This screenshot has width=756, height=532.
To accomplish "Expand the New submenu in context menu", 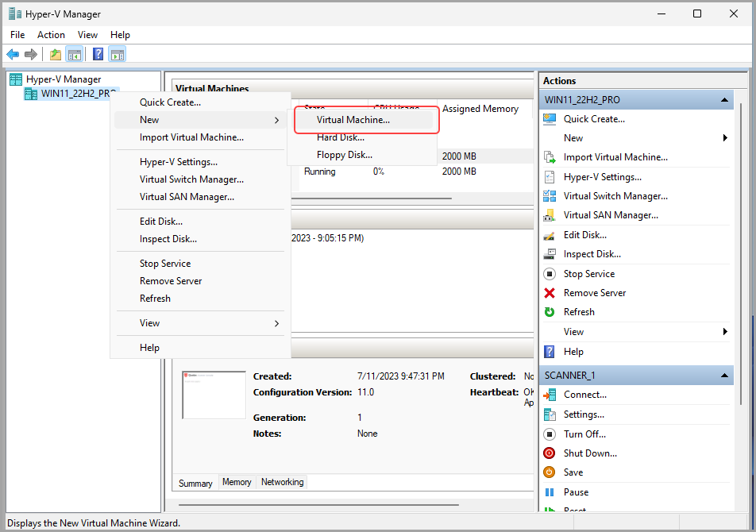I will tap(149, 119).
